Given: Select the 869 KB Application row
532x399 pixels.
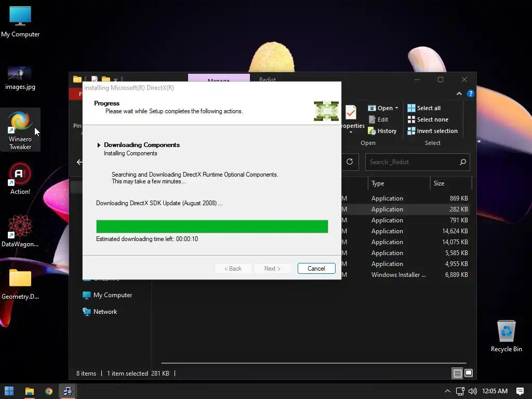Looking at the screenshot, I should coord(406,198).
